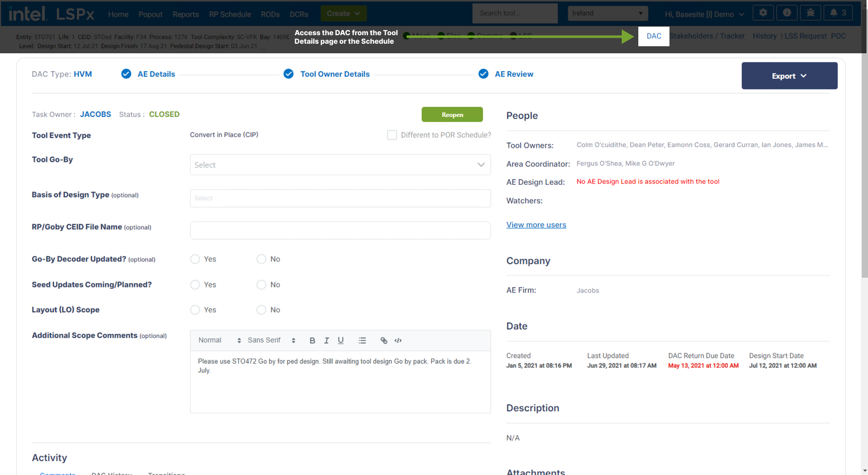Screen dimensions: 868x475
Task: Switch to the DAC tab
Action: [653, 36]
